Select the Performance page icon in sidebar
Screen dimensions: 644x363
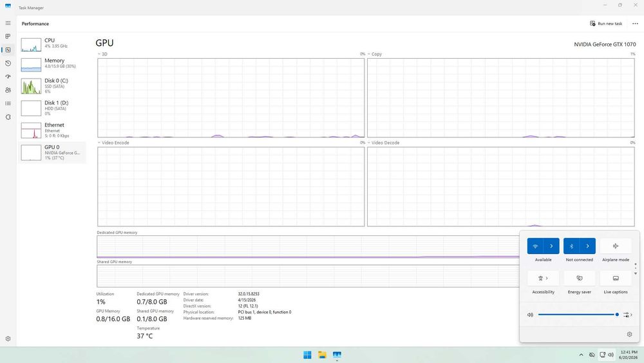pos(8,50)
